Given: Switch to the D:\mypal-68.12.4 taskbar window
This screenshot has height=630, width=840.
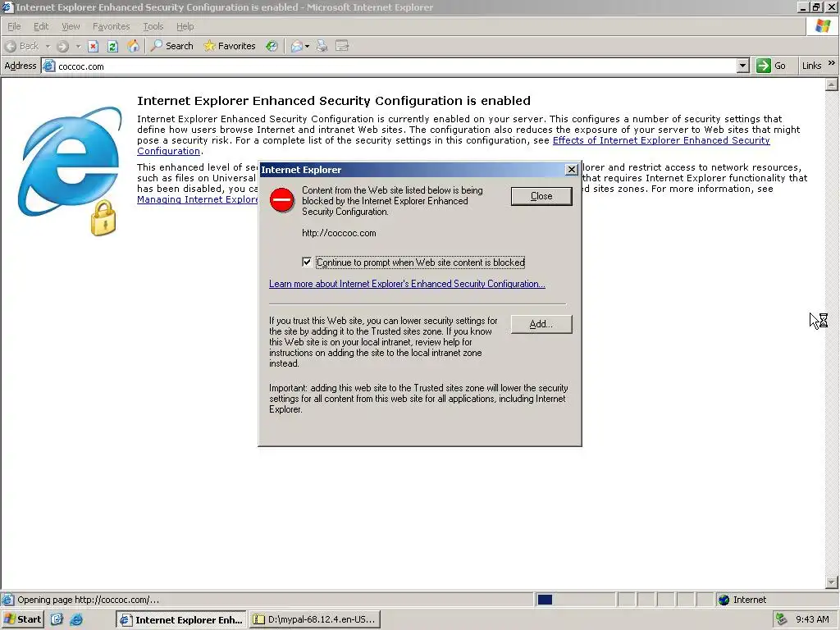Looking at the screenshot, I should (315, 620).
